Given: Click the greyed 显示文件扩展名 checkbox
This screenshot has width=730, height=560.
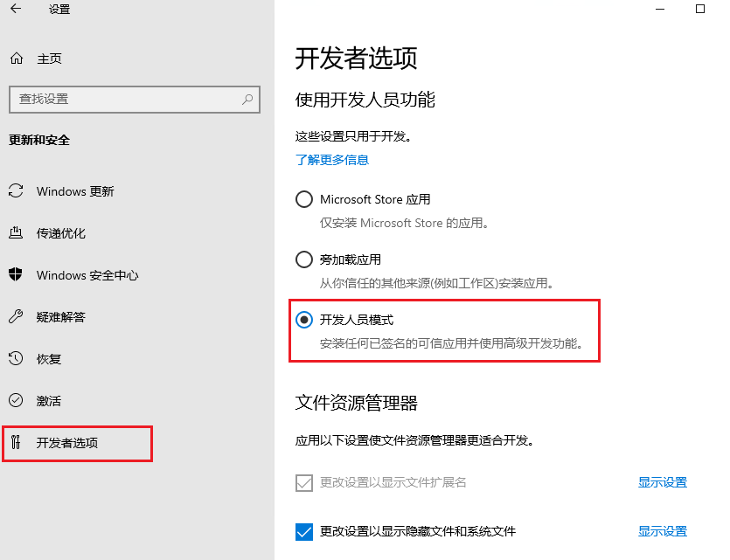Looking at the screenshot, I should [304, 482].
